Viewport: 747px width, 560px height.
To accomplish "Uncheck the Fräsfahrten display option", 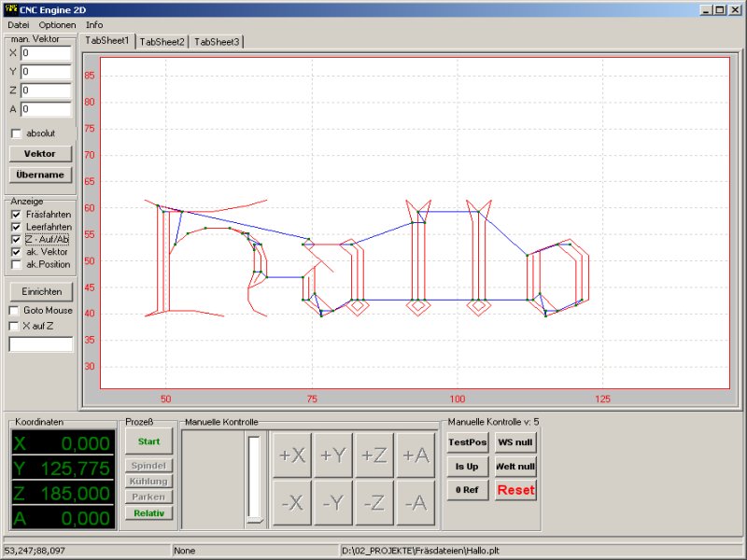I will point(15,215).
